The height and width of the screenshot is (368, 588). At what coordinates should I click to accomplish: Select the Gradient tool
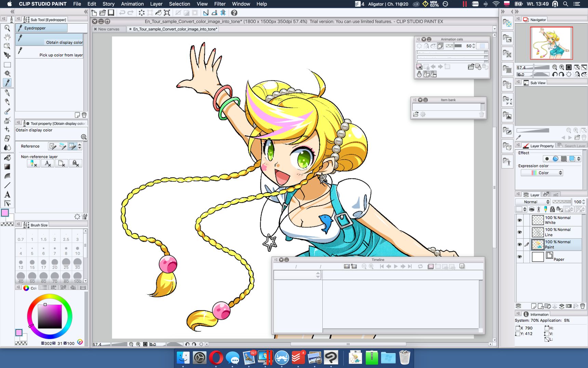7,167
